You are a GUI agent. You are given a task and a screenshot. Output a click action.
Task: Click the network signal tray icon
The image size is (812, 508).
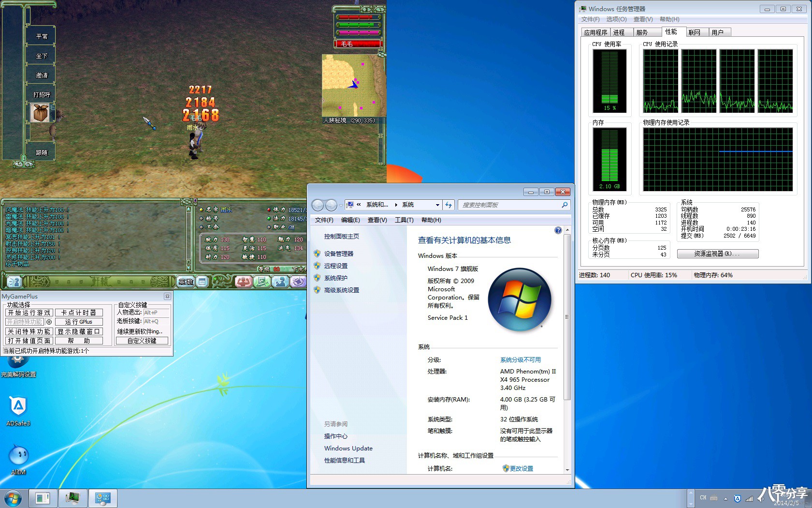click(x=749, y=498)
